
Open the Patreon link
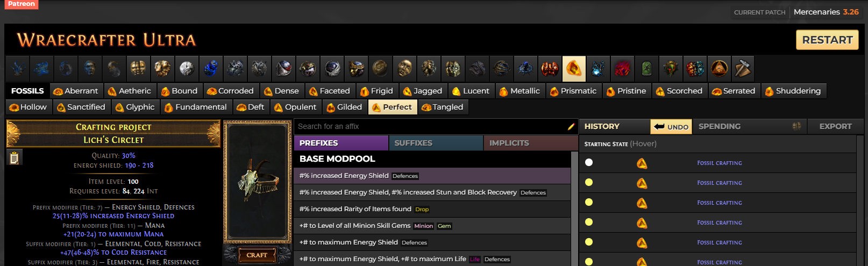click(x=21, y=4)
